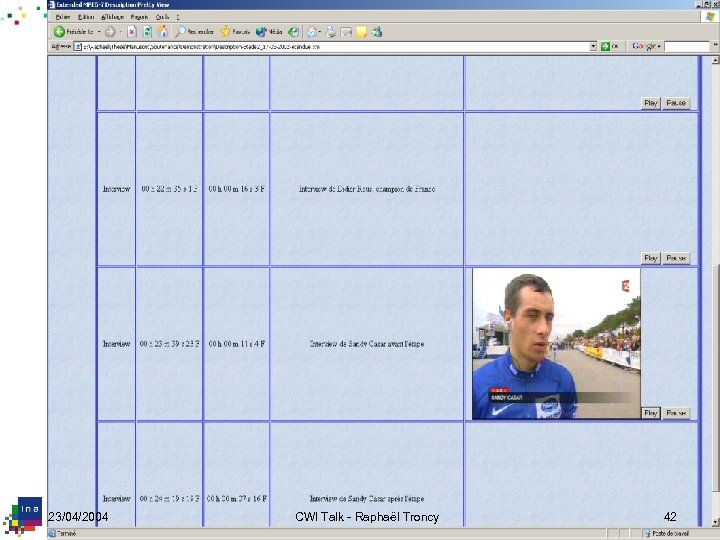Click the page icon in address bar
This screenshot has height=540, width=720.
point(78,46)
